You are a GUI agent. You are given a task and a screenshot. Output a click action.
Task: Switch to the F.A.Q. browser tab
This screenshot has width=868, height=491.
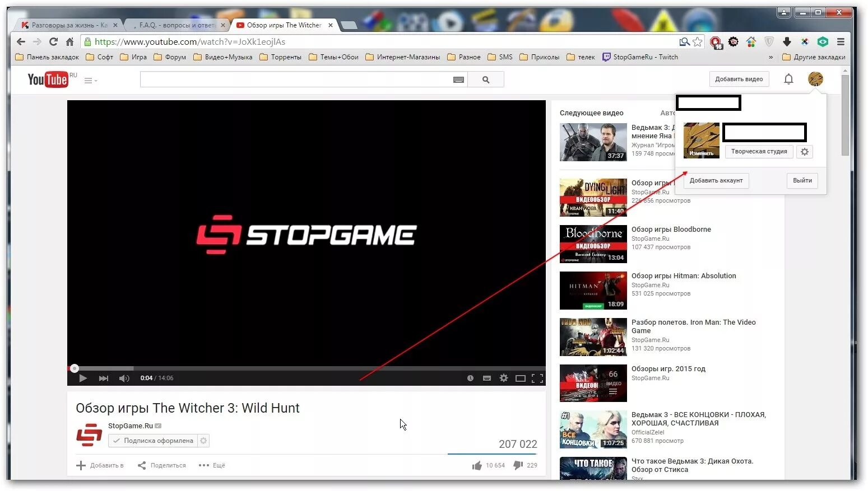click(x=177, y=25)
